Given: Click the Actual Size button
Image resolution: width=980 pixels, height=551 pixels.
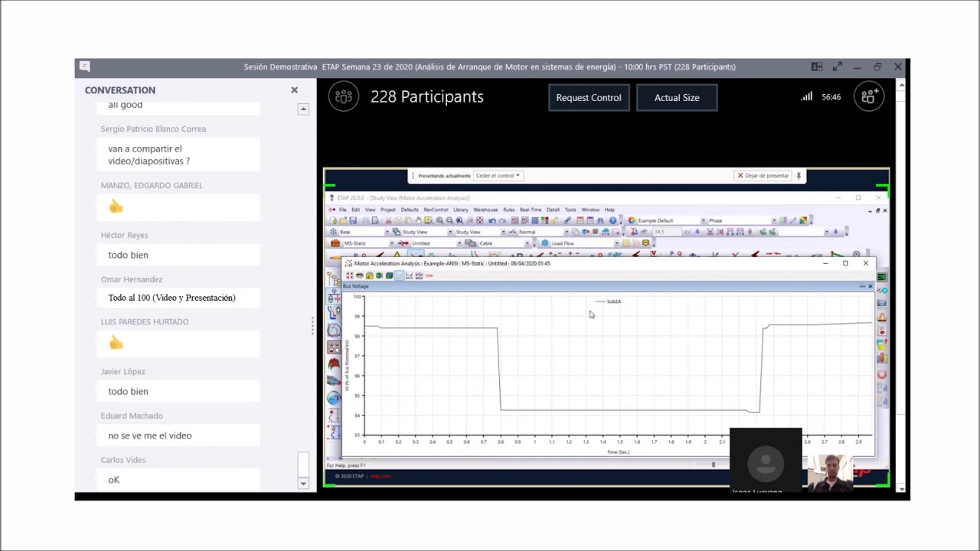Looking at the screenshot, I should 677,97.
